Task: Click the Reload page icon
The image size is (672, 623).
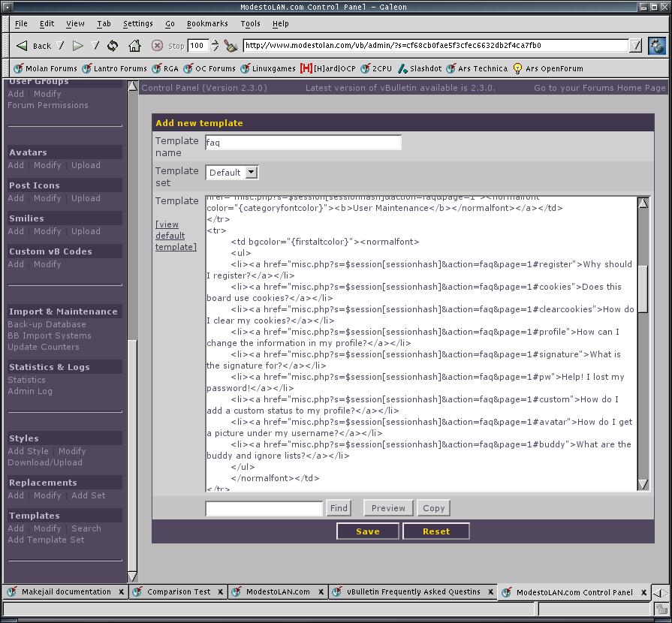Action: click(113, 46)
